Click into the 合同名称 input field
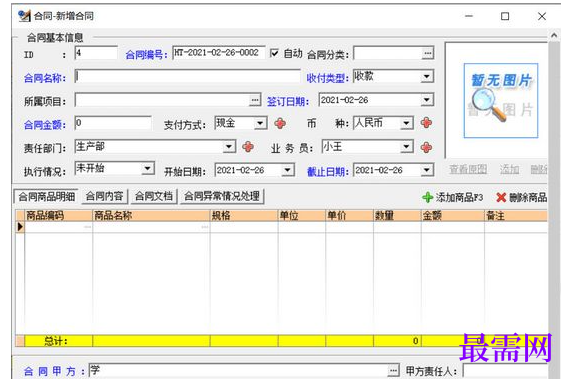This screenshot has width=571, height=379. tap(188, 76)
